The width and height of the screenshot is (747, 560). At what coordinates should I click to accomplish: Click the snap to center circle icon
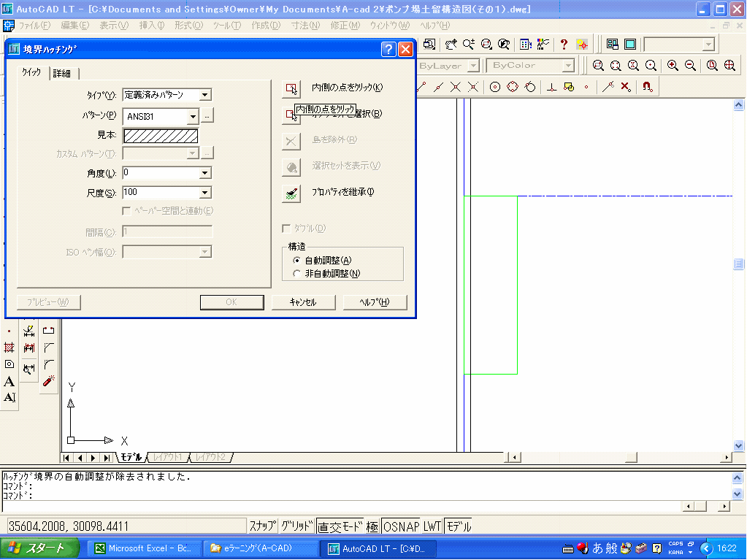point(495,87)
